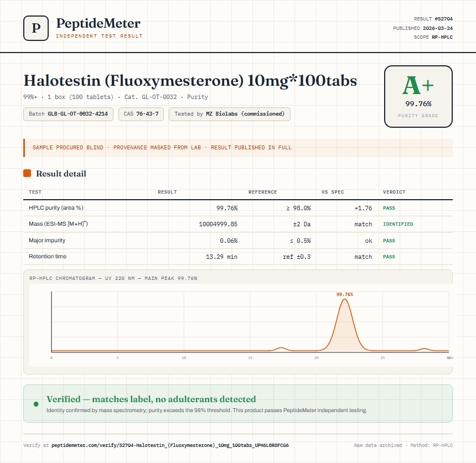Click the ±2 Da reference cell
476x463 pixels.
coord(302,224)
